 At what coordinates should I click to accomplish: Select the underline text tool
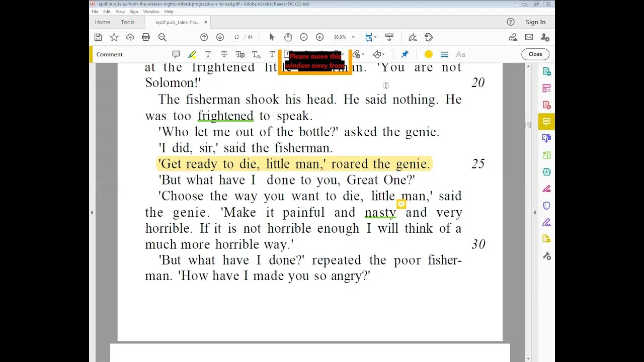[x=208, y=54]
